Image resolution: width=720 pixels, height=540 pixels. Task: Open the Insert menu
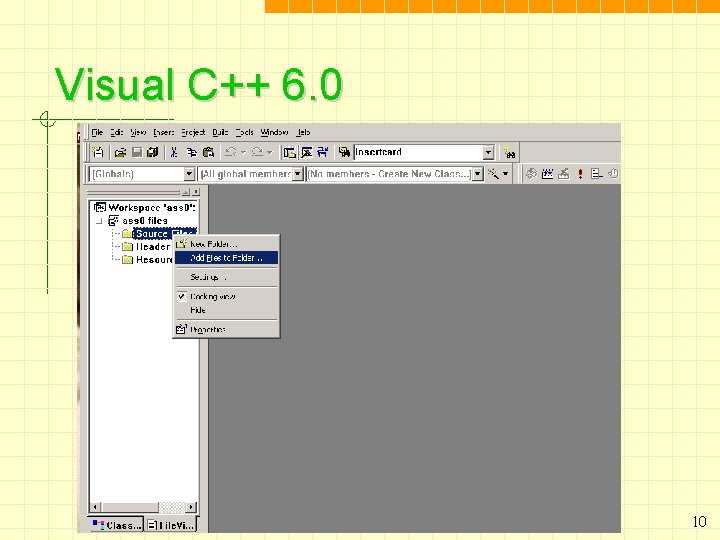(163, 132)
